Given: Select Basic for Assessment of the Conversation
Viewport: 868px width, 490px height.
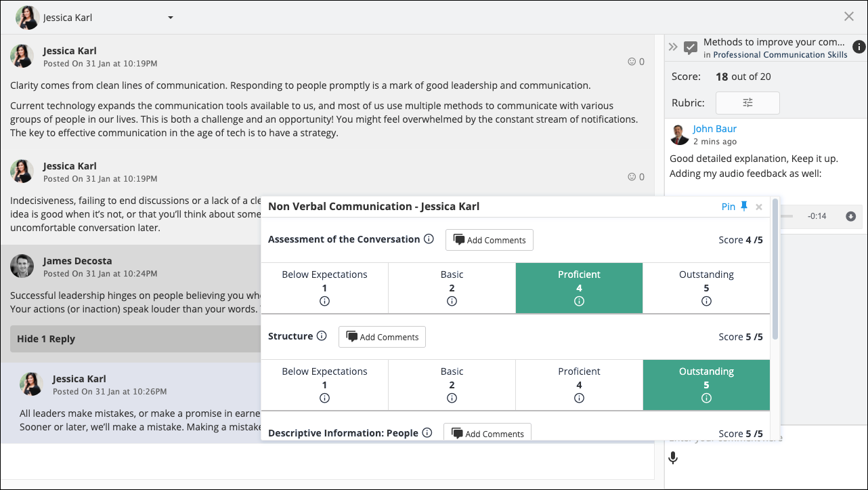Looking at the screenshot, I should coord(452,288).
